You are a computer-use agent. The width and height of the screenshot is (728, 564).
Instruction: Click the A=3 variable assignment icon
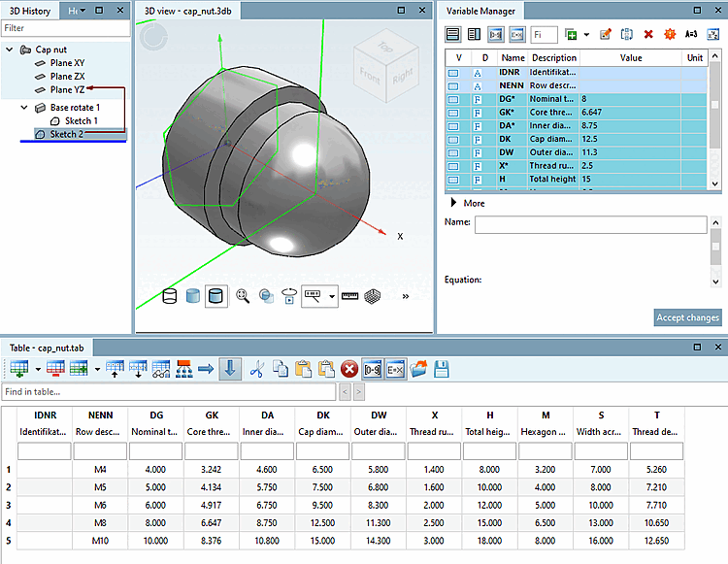coord(691,34)
